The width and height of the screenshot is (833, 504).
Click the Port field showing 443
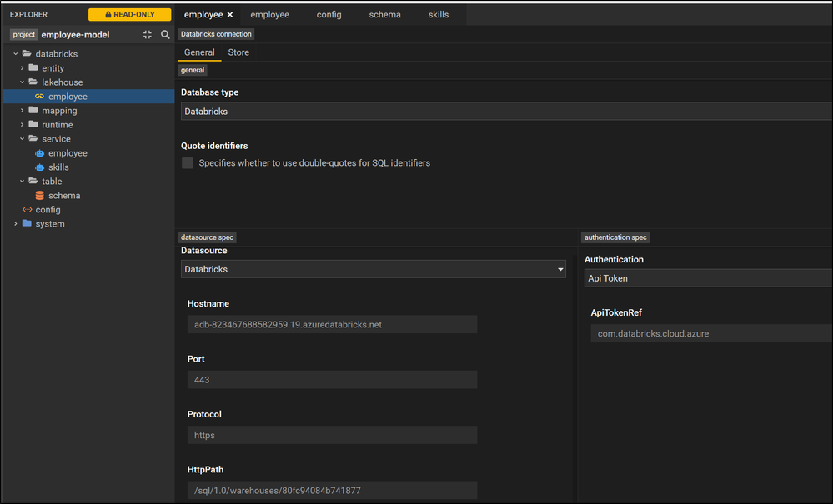332,380
